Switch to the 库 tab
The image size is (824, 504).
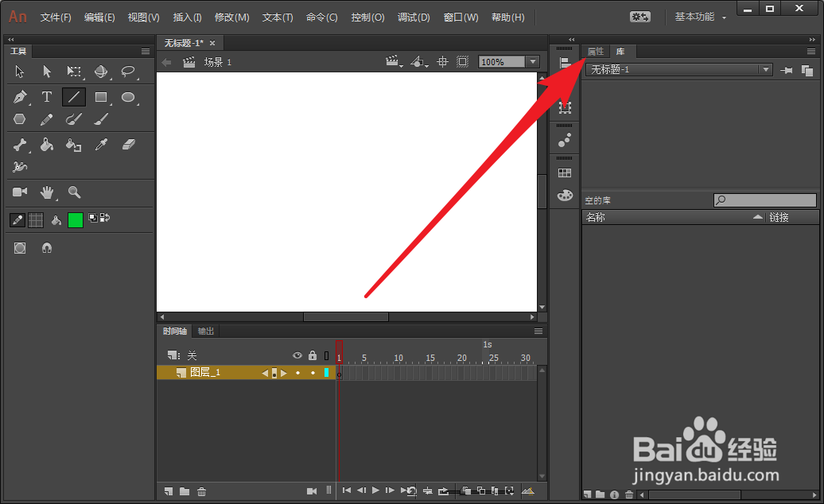tap(620, 51)
